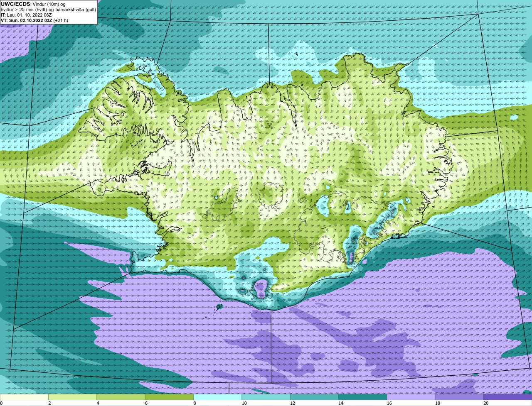Click the "12" legend scale label
Viewport: 532px width, 406px height.
tap(293, 403)
